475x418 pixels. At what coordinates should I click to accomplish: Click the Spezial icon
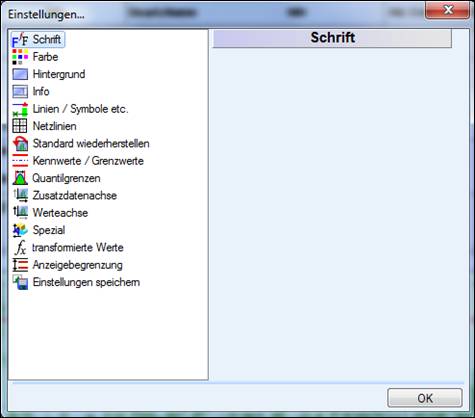coord(20,230)
